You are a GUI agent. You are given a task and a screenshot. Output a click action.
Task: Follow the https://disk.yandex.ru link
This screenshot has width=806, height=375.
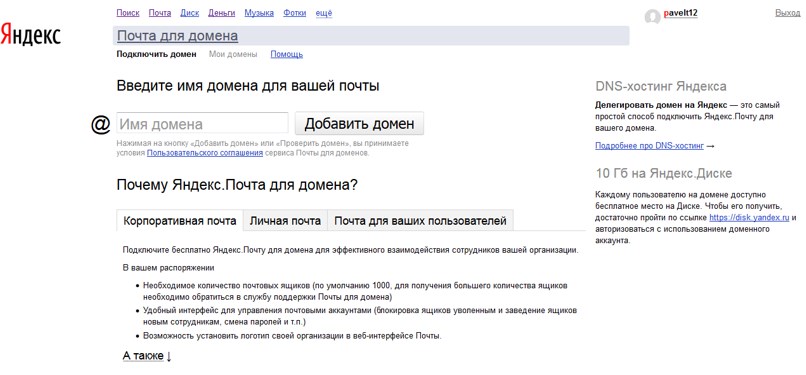749,217
